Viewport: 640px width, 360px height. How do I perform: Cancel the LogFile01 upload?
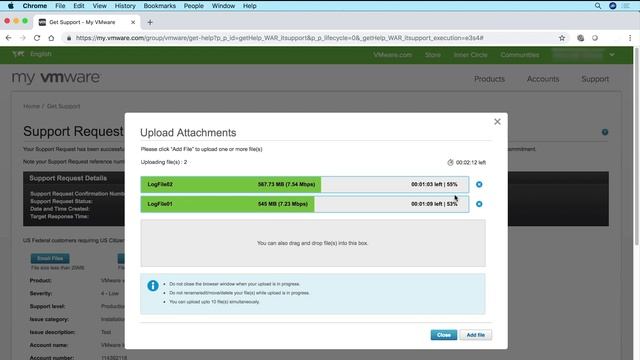click(479, 204)
